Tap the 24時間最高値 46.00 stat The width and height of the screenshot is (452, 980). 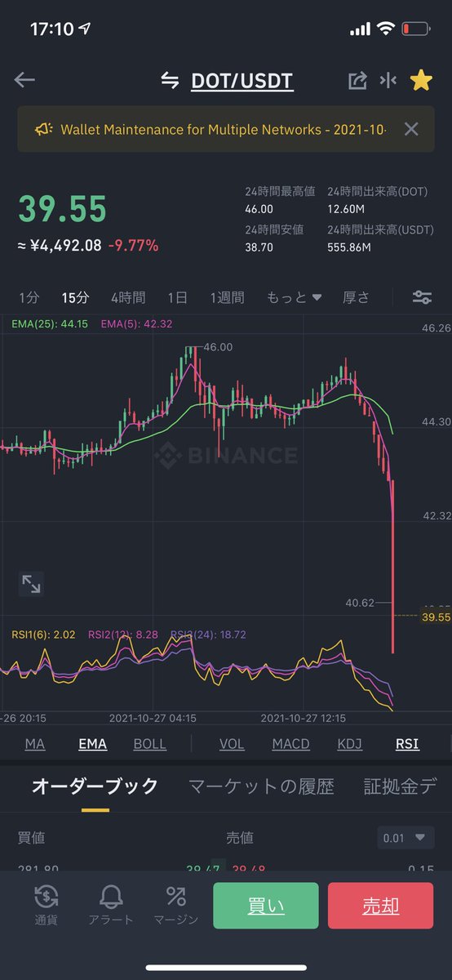pos(280,202)
